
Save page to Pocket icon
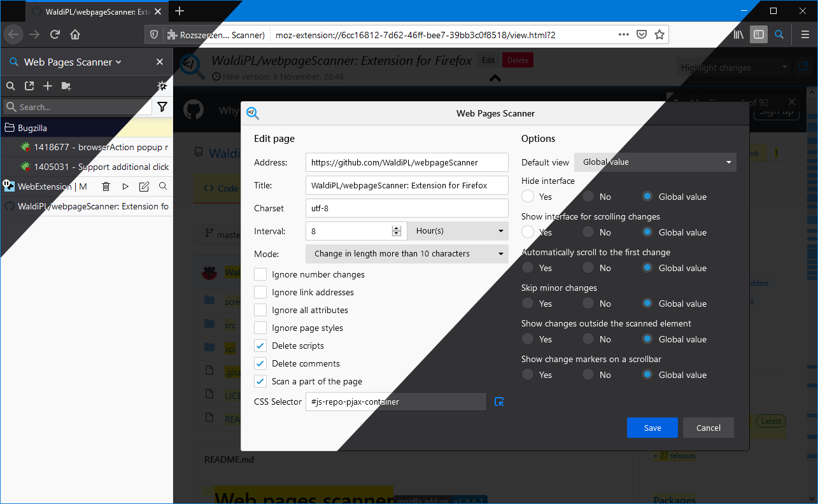pos(642,34)
